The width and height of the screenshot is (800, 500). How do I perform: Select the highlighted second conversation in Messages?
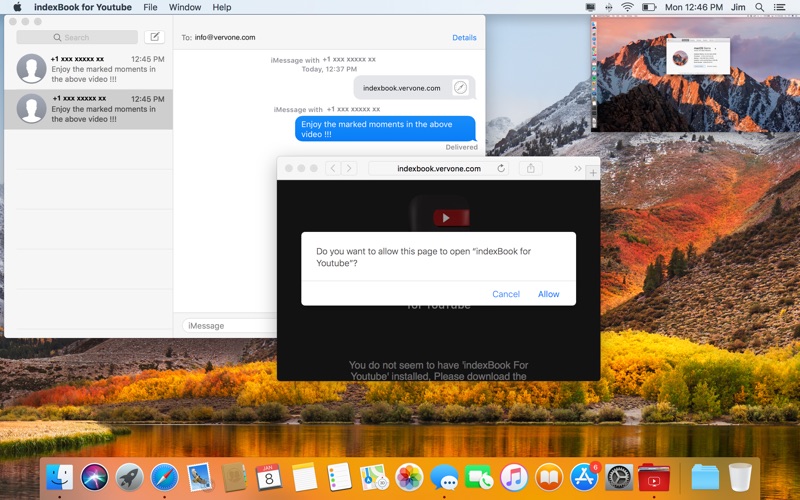pyautogui.click(x=88, y=109)
